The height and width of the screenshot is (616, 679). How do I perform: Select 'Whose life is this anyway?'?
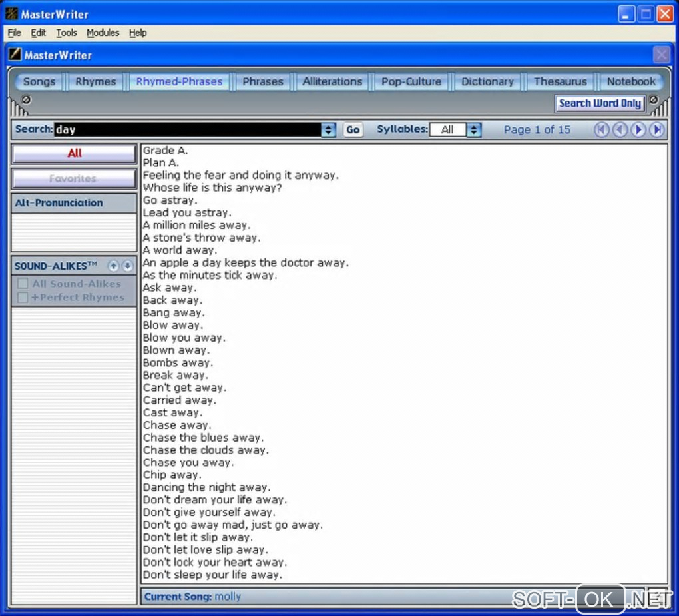pyautogui.click(x=212, y=188)
